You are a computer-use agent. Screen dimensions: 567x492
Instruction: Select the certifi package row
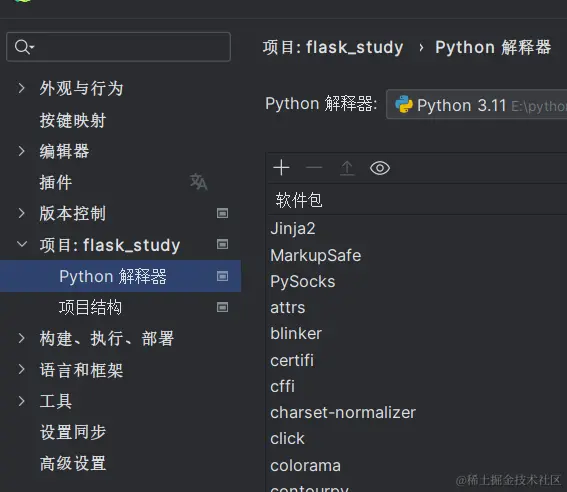(x=418, y=360)
